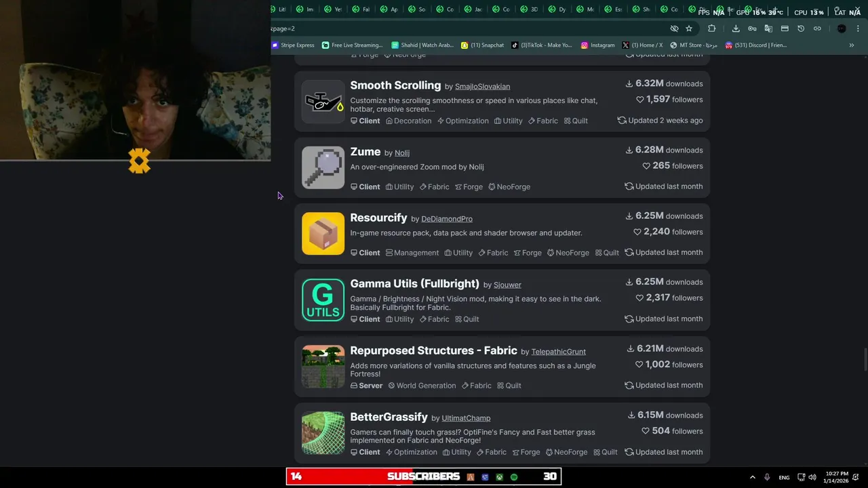Viewport: 868px width, 488px height.
Task: Click NeoForge tag on Zume
Action: tap(509, 187)
